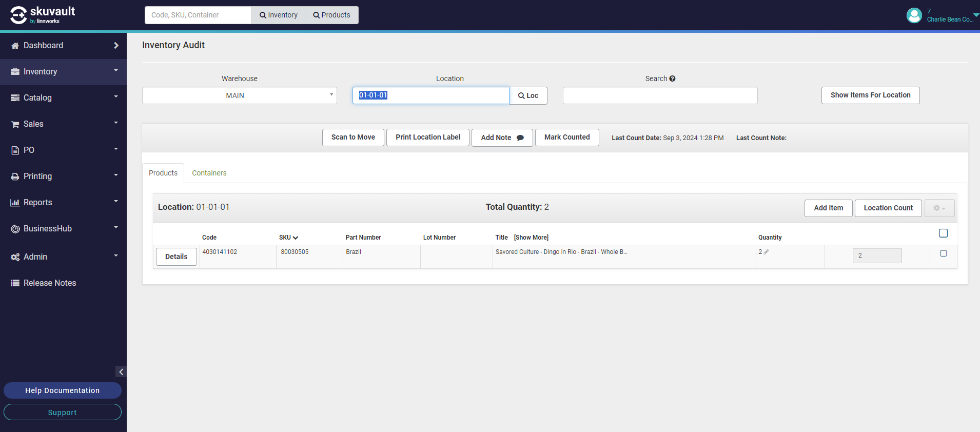Viewport: 980px width, 432px height.
Task: Click the Loc search button
Action: click(x=528, y=95)
